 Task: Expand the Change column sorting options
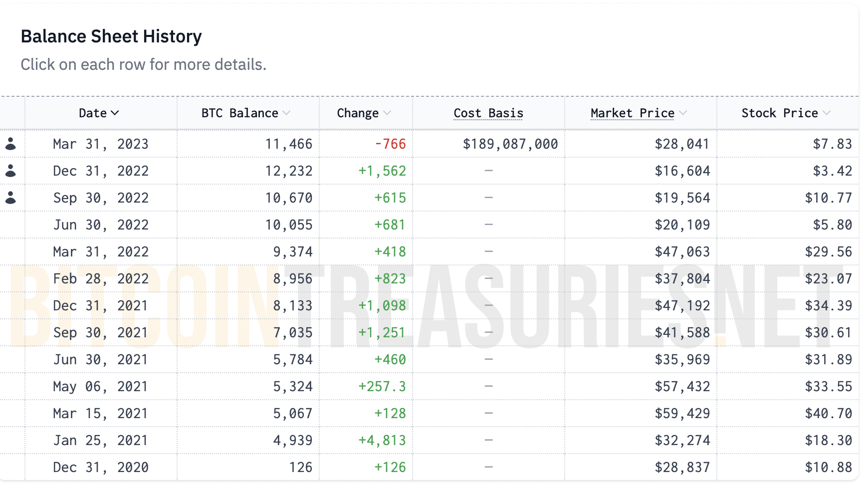388,113
